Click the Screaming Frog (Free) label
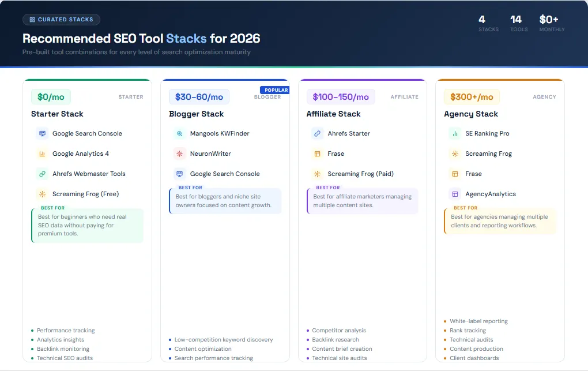 click(x=85, y=194)
